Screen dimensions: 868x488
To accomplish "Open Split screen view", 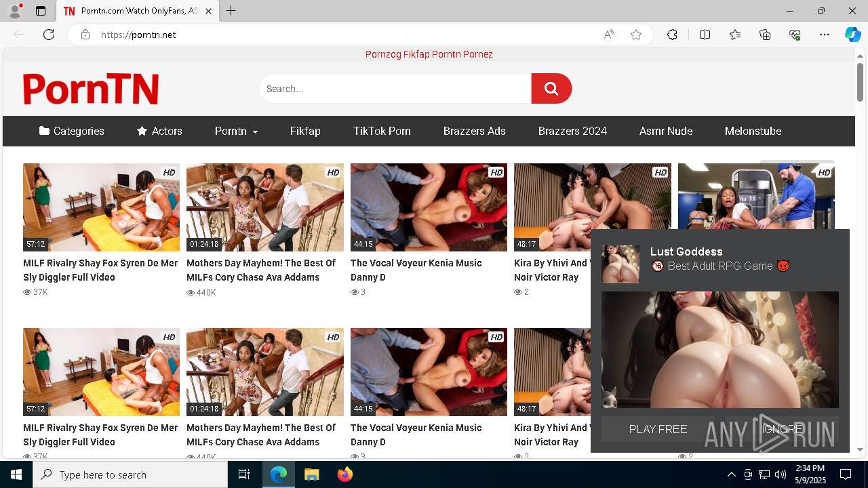I will [705, 35].
